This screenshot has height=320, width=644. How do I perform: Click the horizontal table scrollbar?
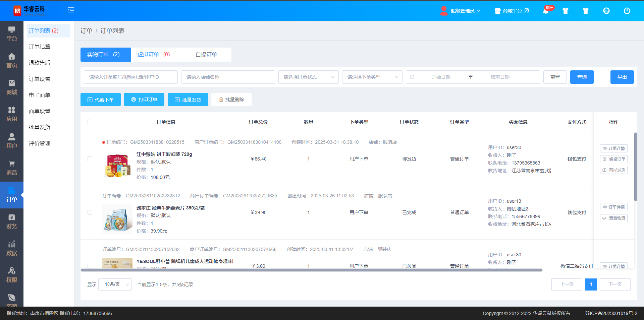[x=311, y=270]
